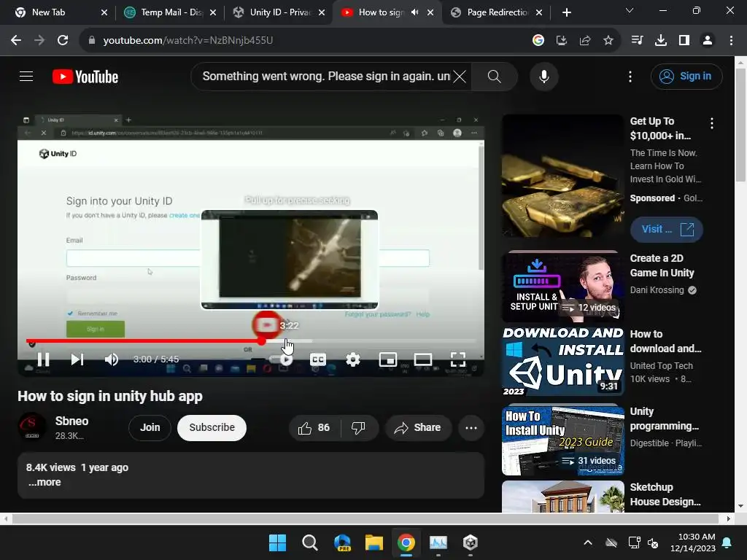Open YouTube settings three-dot menu
Viewport: 747px width, 560px height.
[x=630, y=77]
